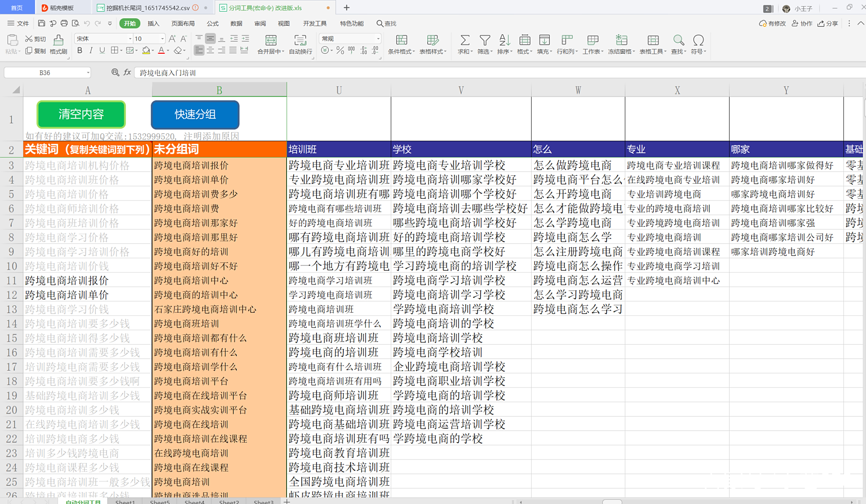Click the 分享 share button
This screenshot has height=504, width=866.
(x=828, y=23)
